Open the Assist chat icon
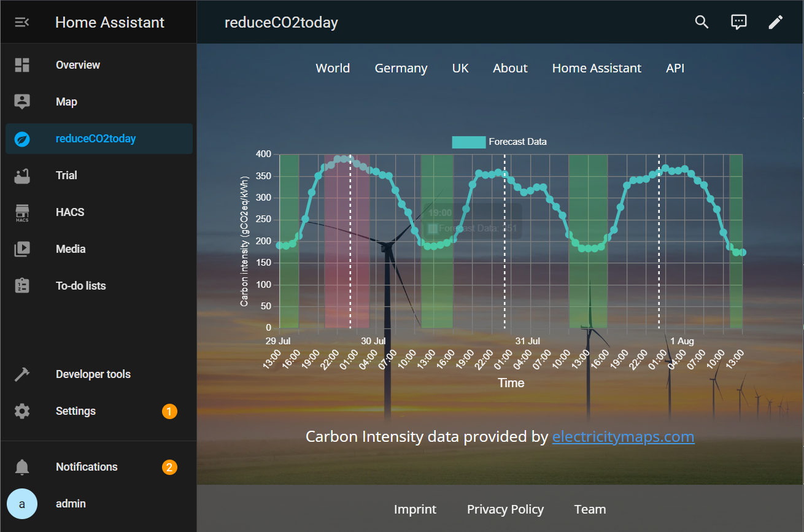The image size is (804, 532). coord(739,22)
